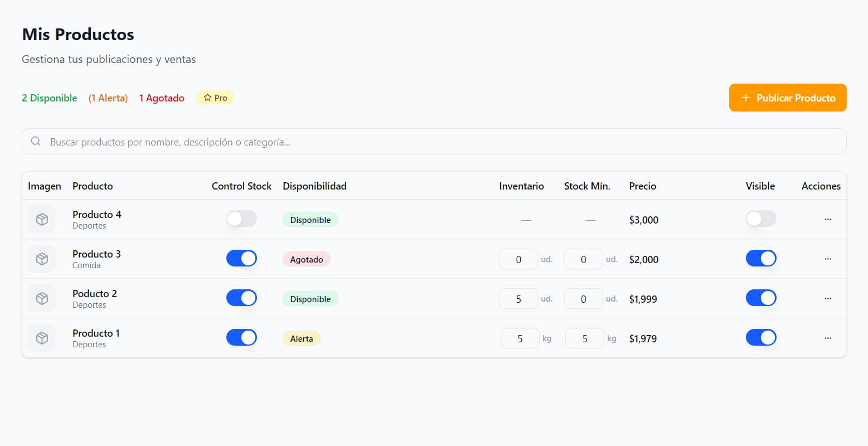
Task: Click the Poducto 2 box image icon
Action: [42, 299]
